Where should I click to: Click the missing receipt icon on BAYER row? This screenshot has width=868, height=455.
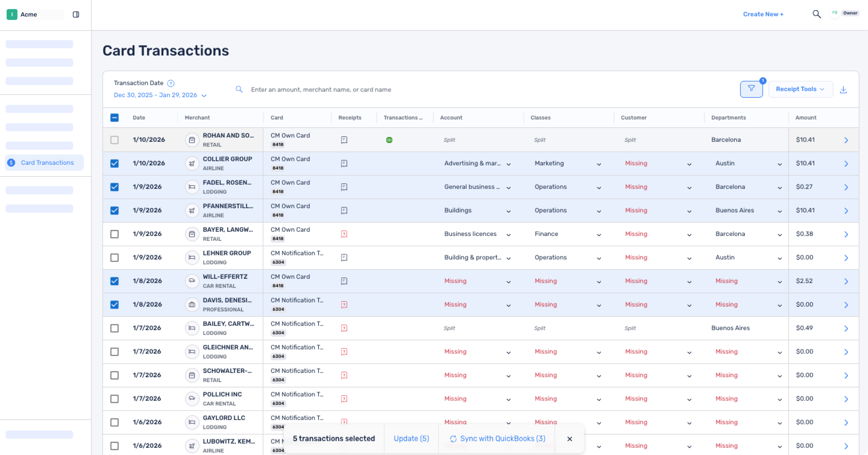coord(344,234)
